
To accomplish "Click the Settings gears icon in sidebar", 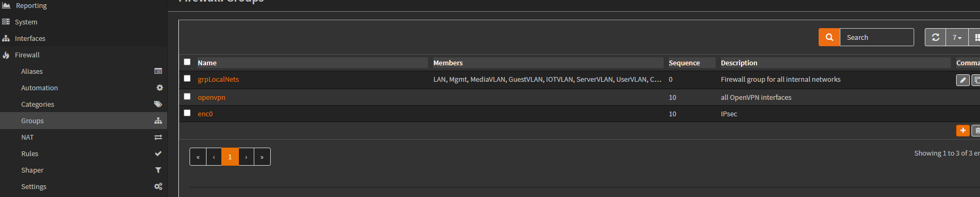I will tap(158, 186).
